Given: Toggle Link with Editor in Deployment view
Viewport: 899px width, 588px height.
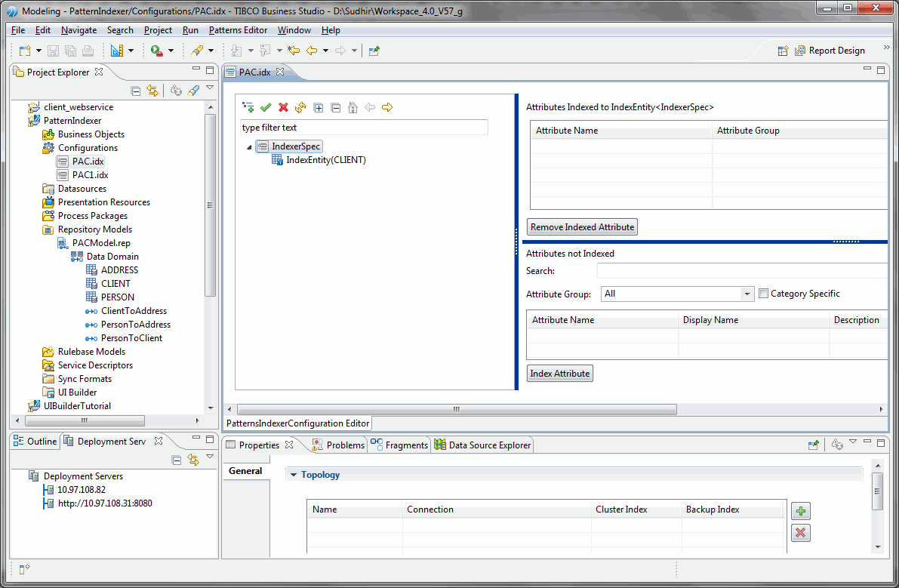Looking at the screenshot, I should (193, 460).
